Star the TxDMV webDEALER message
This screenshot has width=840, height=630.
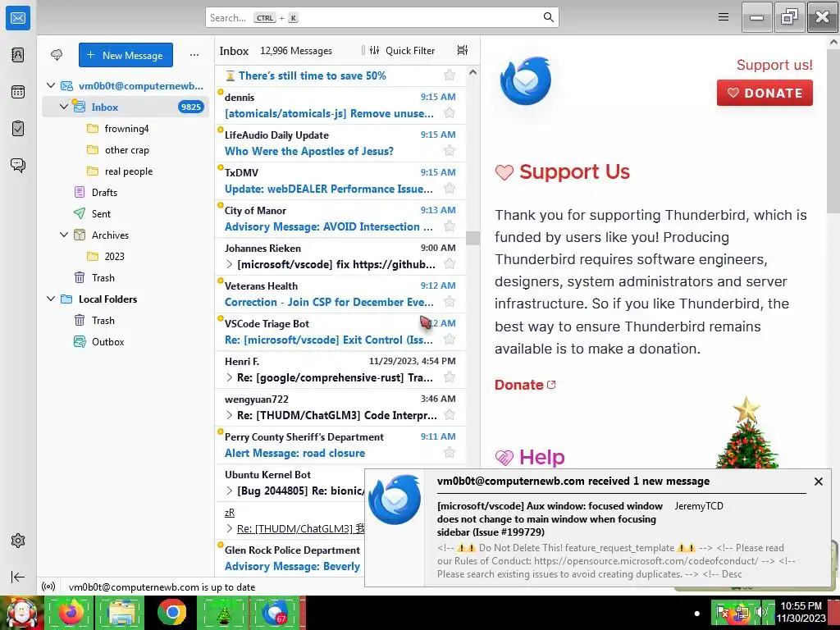450,189
